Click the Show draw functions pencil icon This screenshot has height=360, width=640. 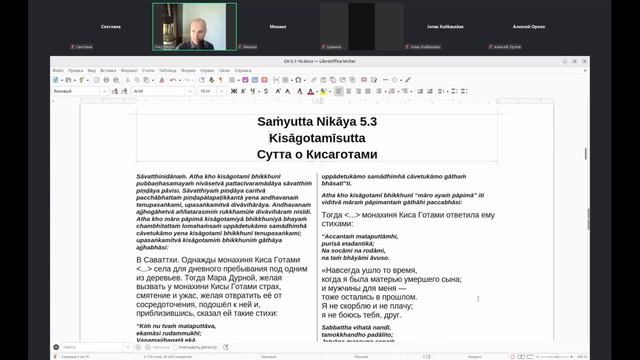coord(408,80)
